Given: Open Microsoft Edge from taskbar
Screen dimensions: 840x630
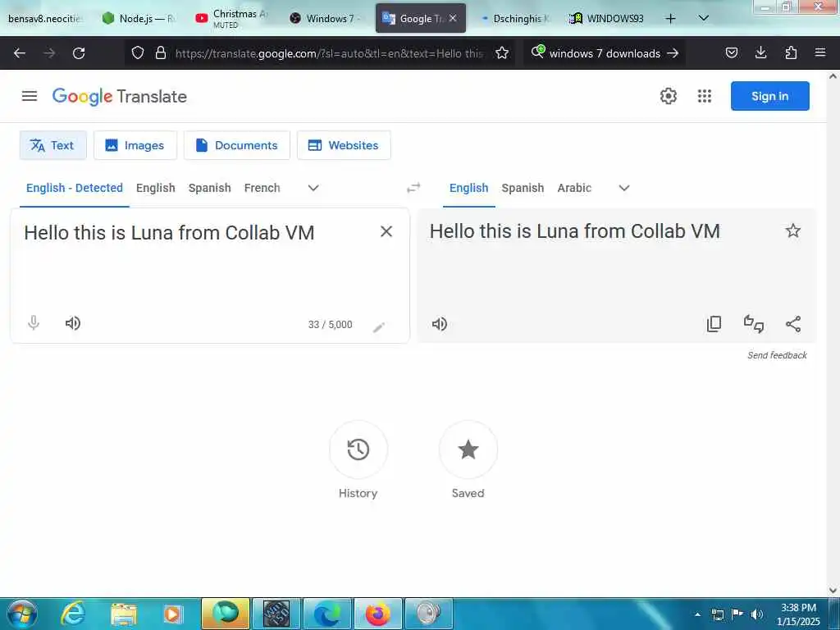Looking at the screenshot, I should 327,614.
